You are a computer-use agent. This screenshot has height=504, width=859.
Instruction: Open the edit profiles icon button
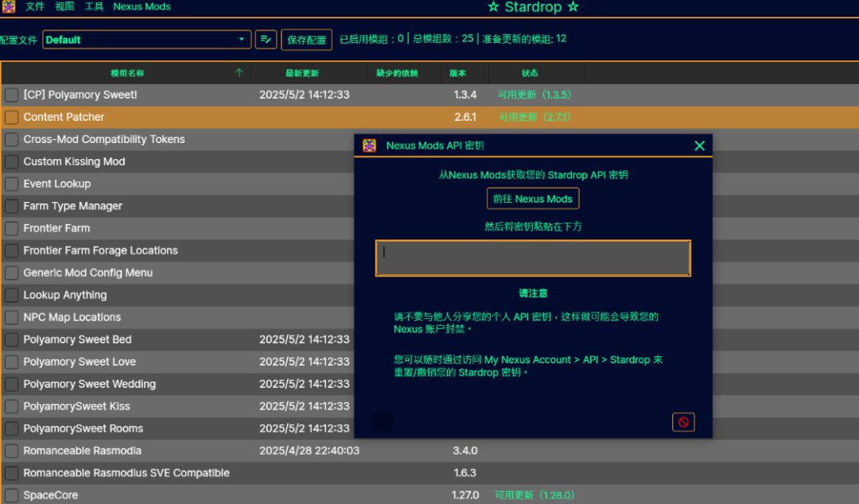(266, 40)
